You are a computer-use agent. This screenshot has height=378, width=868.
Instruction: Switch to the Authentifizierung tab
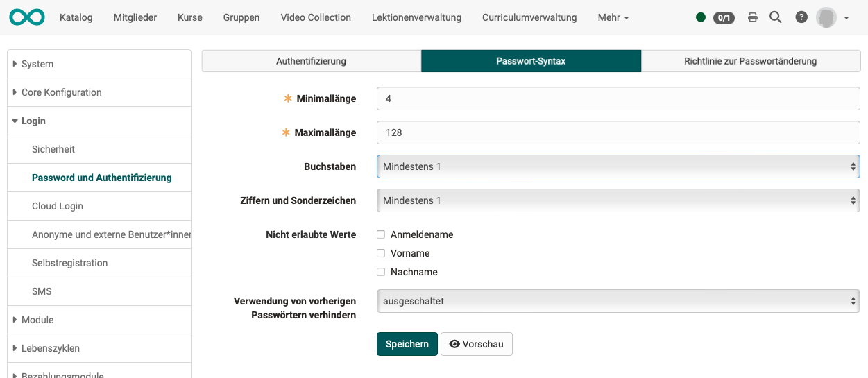tap(311, 61)
